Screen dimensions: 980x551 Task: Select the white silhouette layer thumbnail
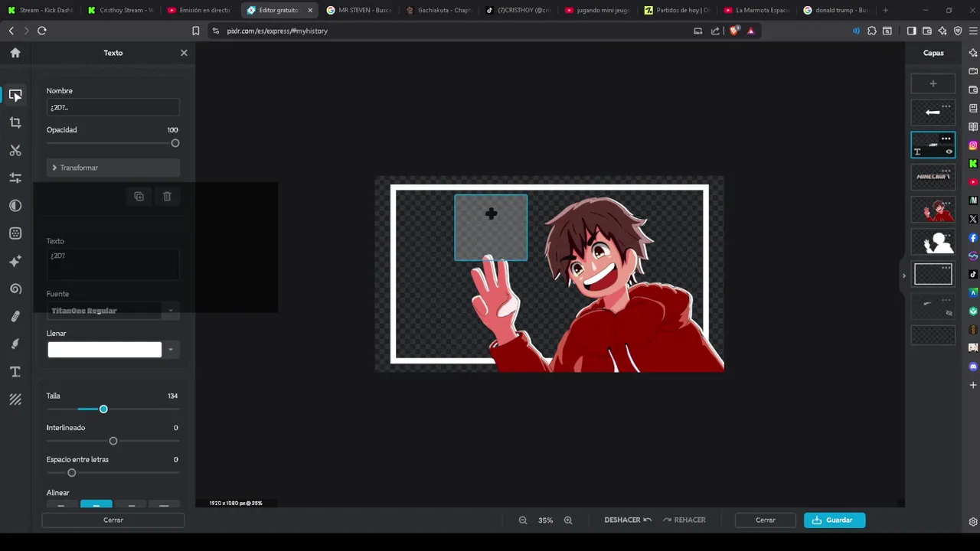[933, 241]
